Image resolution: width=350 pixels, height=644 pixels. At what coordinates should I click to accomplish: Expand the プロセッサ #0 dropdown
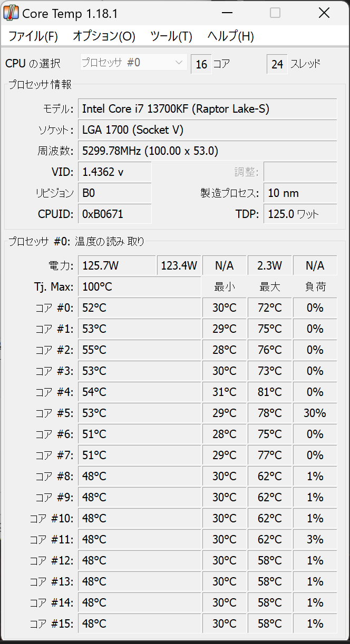coord(134,63)
